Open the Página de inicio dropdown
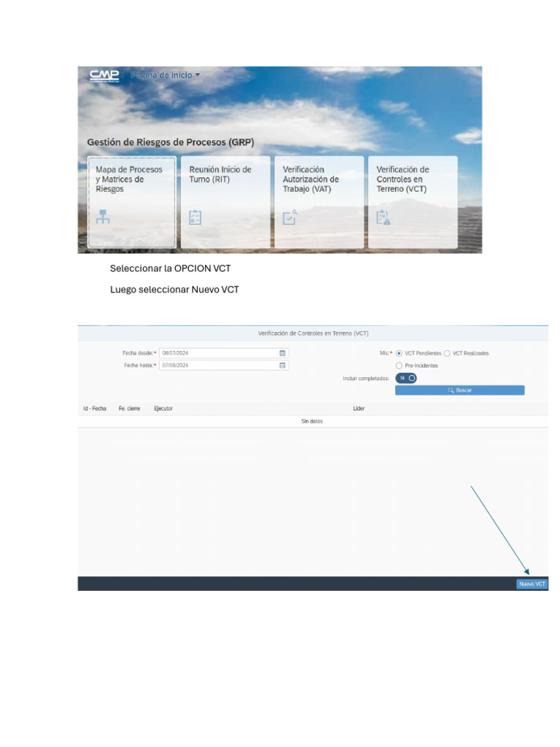The image size is (560, 747). coord(166,75)
